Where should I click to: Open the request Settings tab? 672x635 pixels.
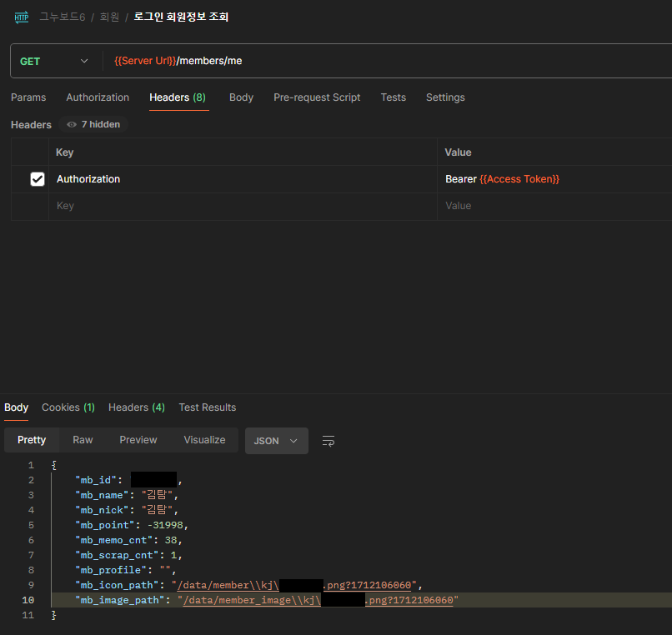[x=445, y=97]
